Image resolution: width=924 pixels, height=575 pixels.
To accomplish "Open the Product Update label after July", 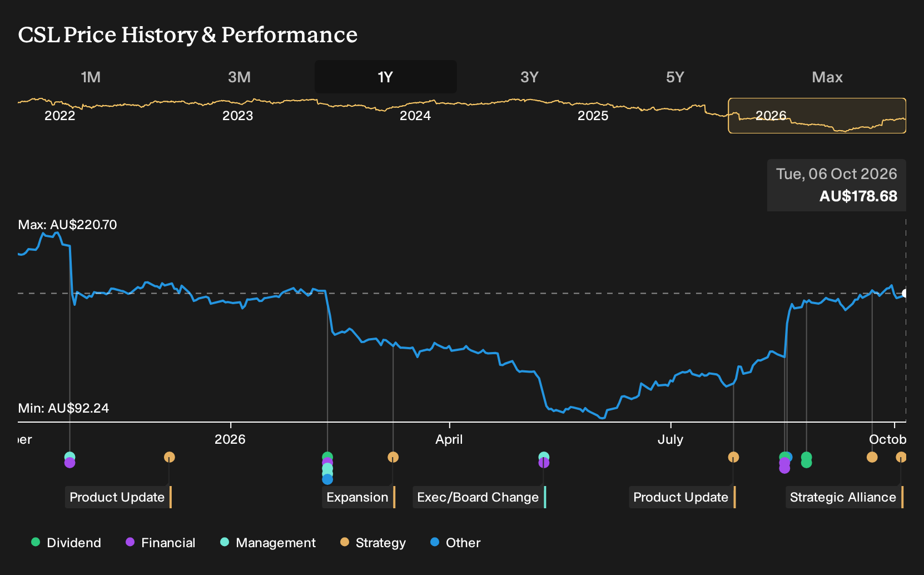I will [682, 497].
